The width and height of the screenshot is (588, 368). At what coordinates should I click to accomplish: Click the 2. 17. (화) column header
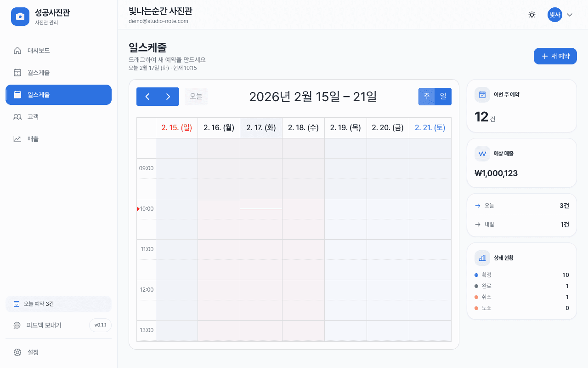261,127
